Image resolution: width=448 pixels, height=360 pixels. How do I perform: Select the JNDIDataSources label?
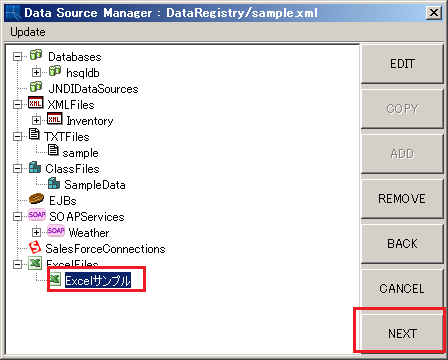click(x=93, y=89)
